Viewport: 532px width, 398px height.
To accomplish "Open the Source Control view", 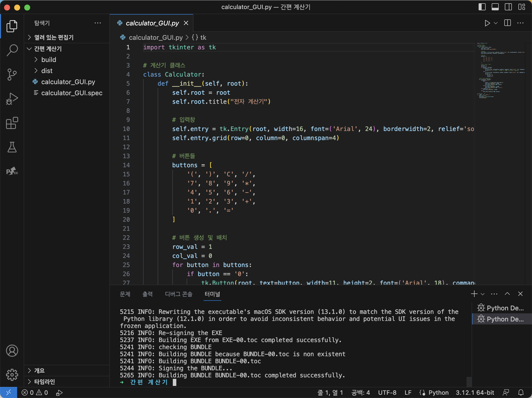I will tap(12, 74).
